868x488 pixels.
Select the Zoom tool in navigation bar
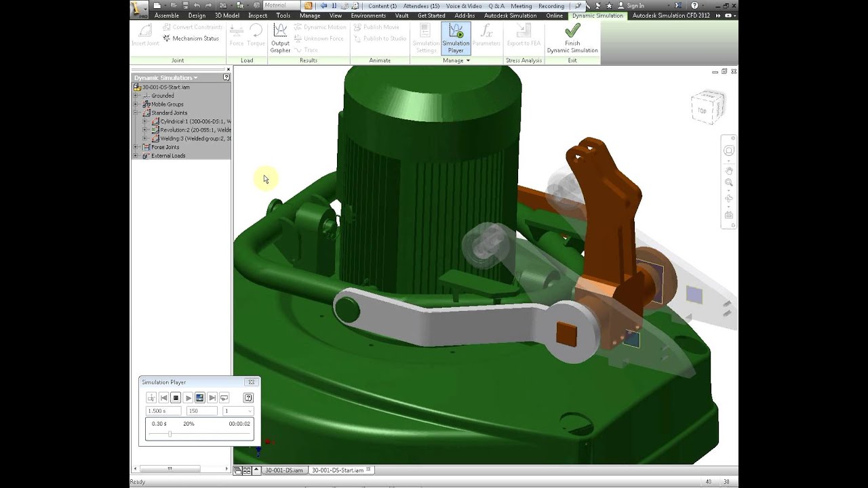[x=729, y=182]
